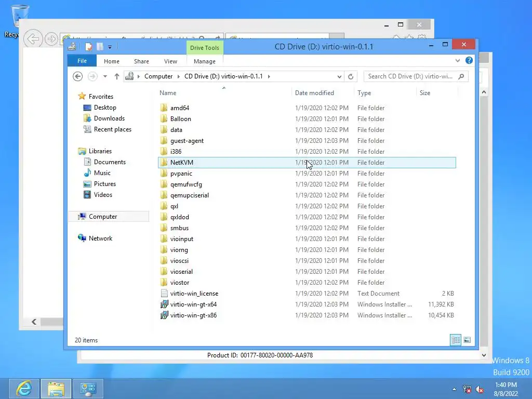Switch to Details view layout button

click(456, 340)
